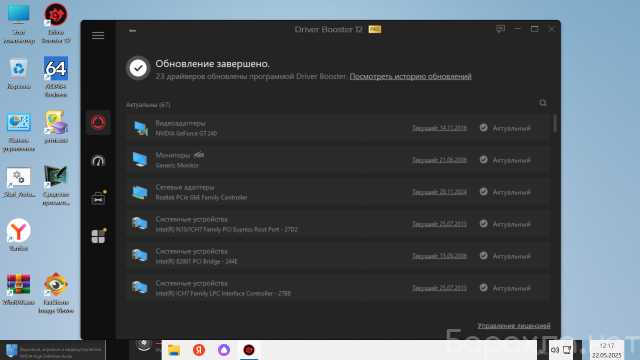Screen dimensions: 640x360
Task: Open Yandex browser from the taskbar
Action: click(x=199, y=350)
